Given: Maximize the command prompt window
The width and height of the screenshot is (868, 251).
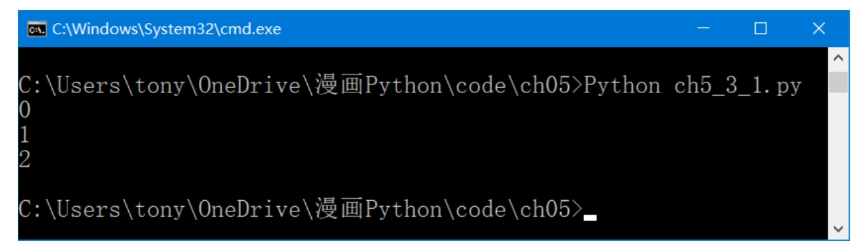Looking at the screenshot, I should point(762,28).
